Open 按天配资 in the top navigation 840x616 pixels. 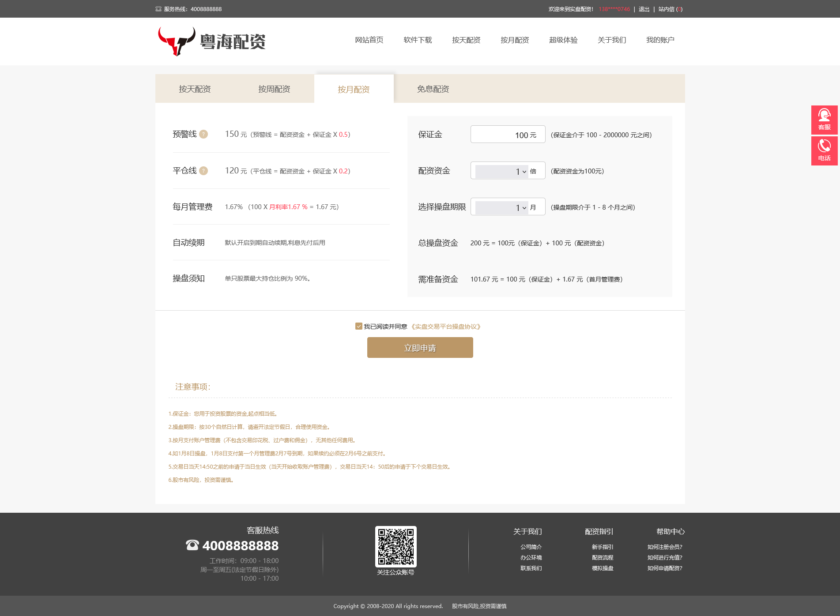pos(466,40)
